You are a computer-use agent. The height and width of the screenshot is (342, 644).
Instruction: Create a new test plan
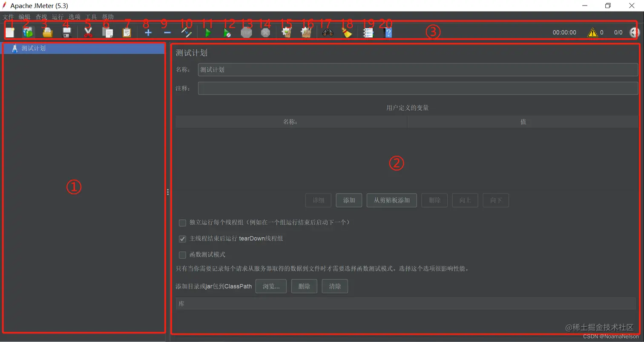pyautogui.click(x=10, y=32)
